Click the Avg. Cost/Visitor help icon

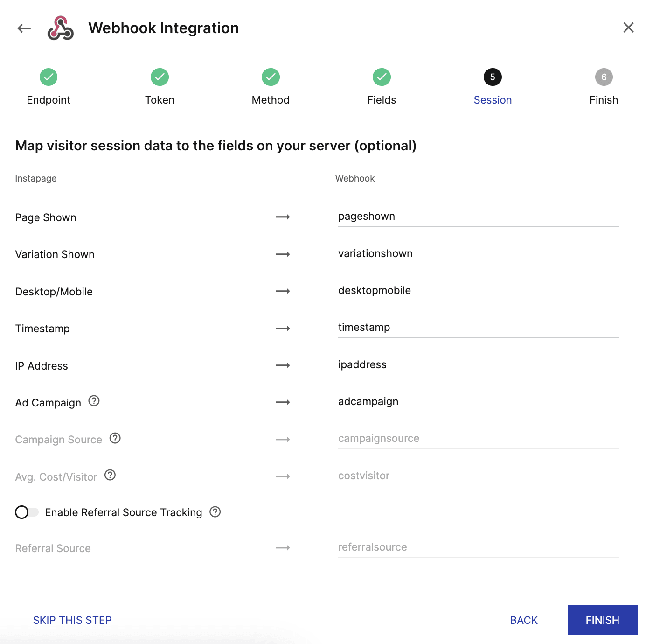110,475
